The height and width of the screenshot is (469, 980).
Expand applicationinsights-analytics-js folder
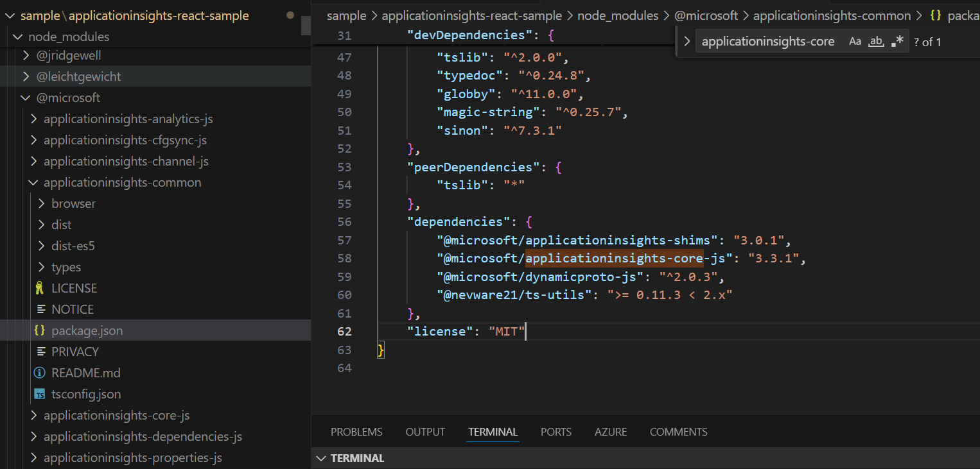[x=34, y=119]
